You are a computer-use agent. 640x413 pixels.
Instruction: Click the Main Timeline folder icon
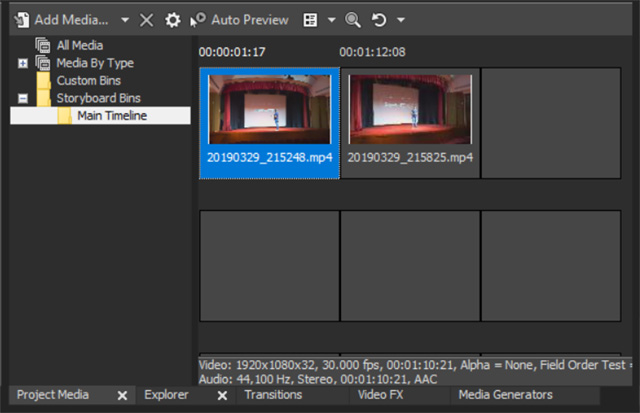[64, 115]
